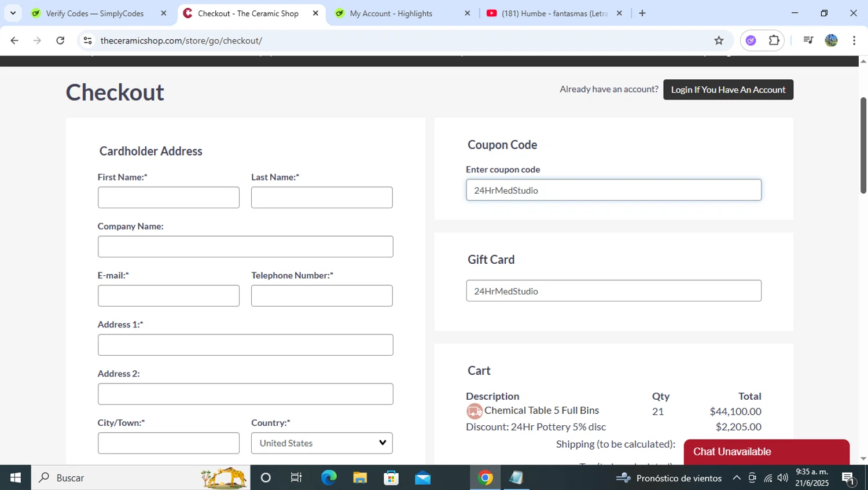Close the Humbe fantasmas YouTube tab
This screenshot has height=490, width=868.
[x=619, y=13]
